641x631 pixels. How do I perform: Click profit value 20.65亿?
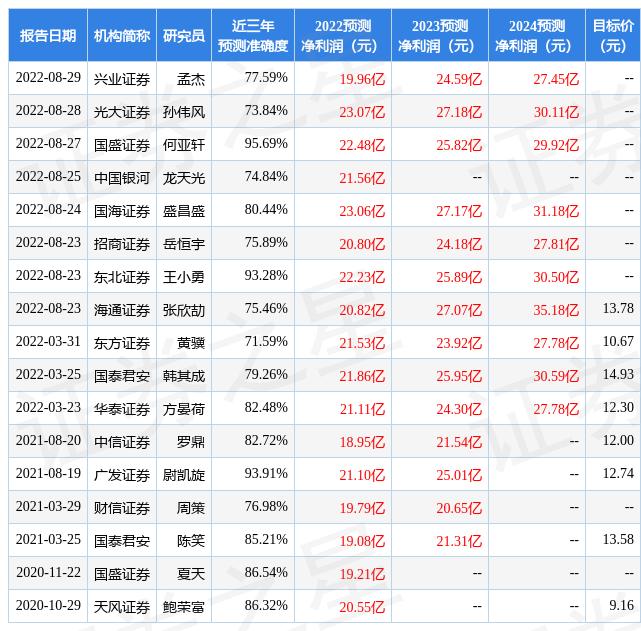[459, 508]
